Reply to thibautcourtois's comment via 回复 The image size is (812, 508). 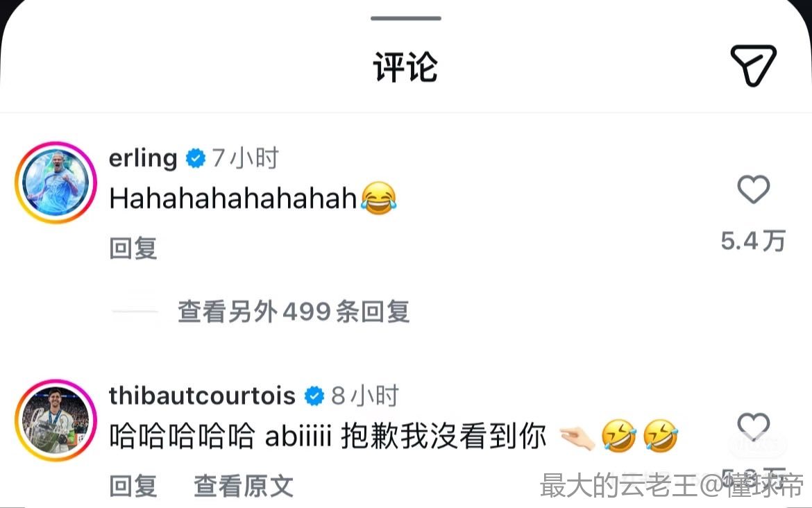coord(133,486)
